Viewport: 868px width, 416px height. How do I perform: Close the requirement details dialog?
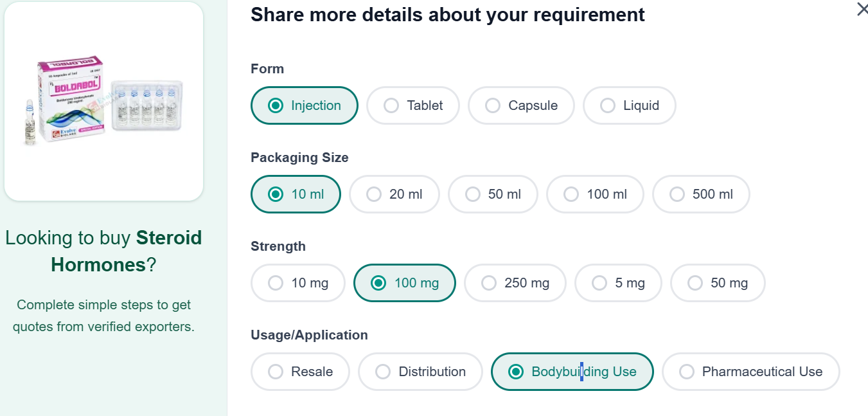pyautogui.click(x=862, y=10)
